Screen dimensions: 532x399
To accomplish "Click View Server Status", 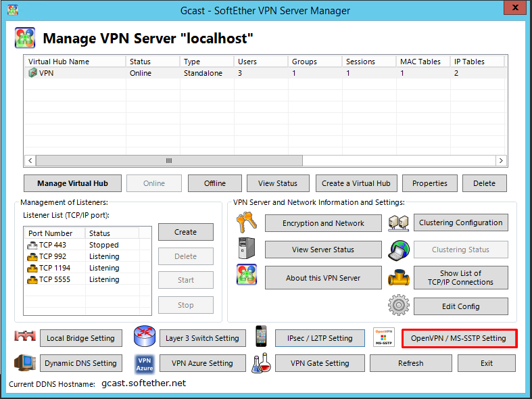I will (x=323, y=250).
